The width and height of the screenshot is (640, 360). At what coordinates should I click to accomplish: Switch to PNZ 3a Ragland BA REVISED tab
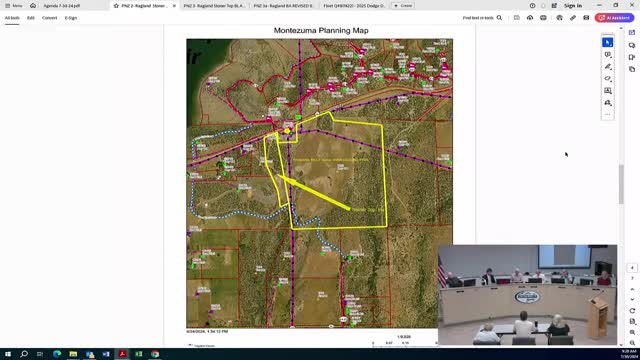tap(283, 6)
